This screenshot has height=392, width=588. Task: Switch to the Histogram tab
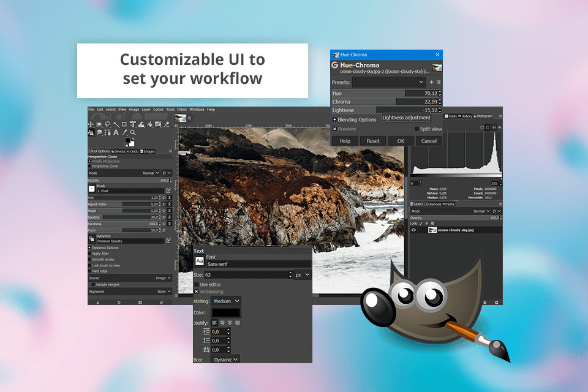point(483,116)
